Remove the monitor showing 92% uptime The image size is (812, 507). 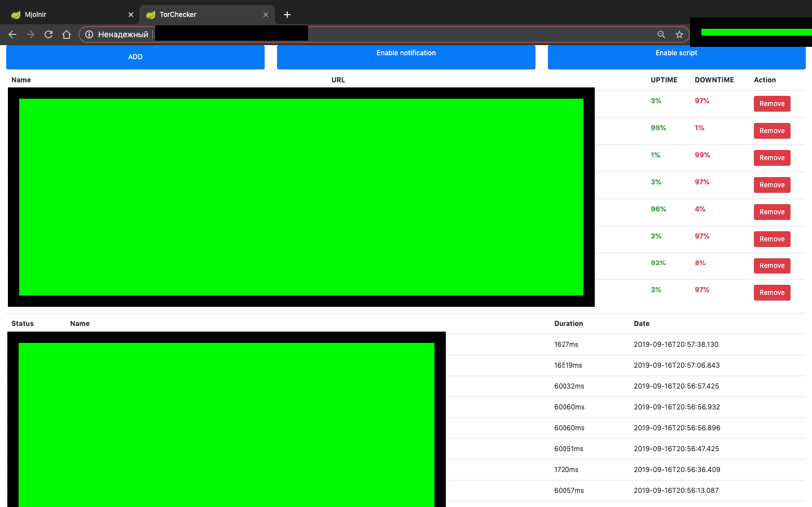pyautogui.click(x=772, y=265)
